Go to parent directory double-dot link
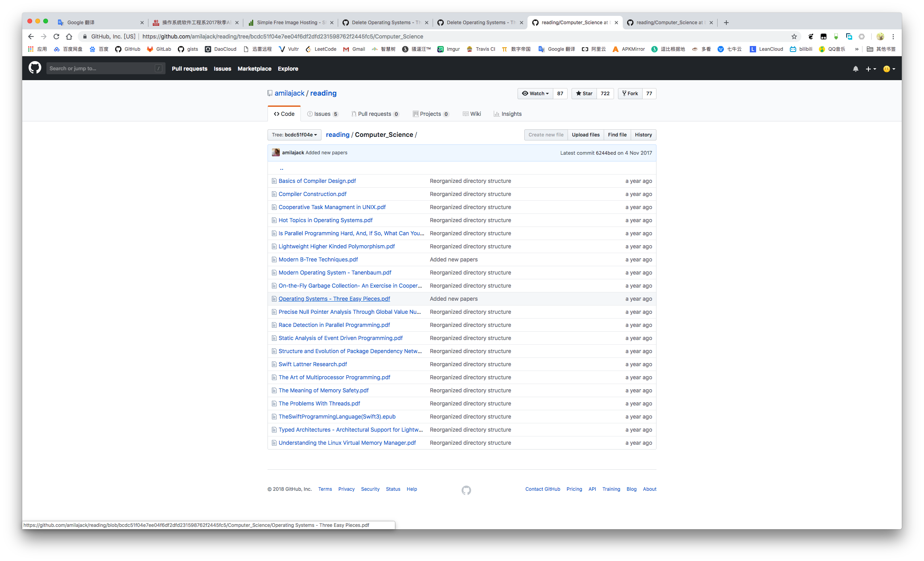Image resolution: width=924 pixels, height=561 pixels. pos(281,168)
